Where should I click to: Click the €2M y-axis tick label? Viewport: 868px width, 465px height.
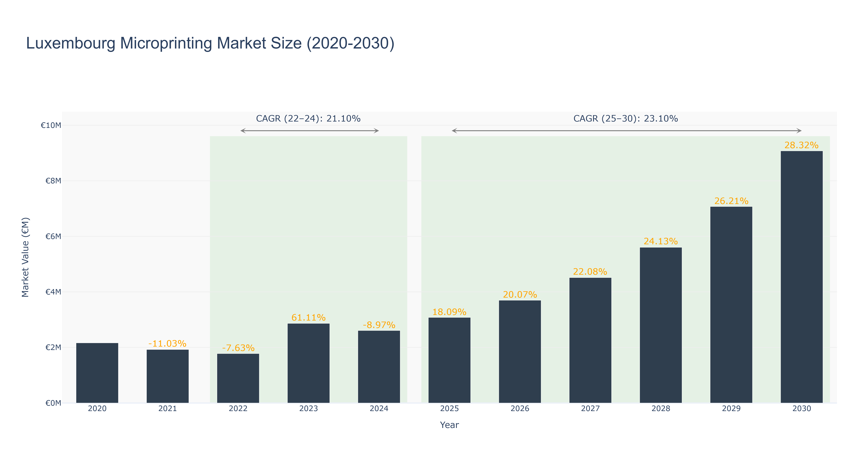pos(53,347)
